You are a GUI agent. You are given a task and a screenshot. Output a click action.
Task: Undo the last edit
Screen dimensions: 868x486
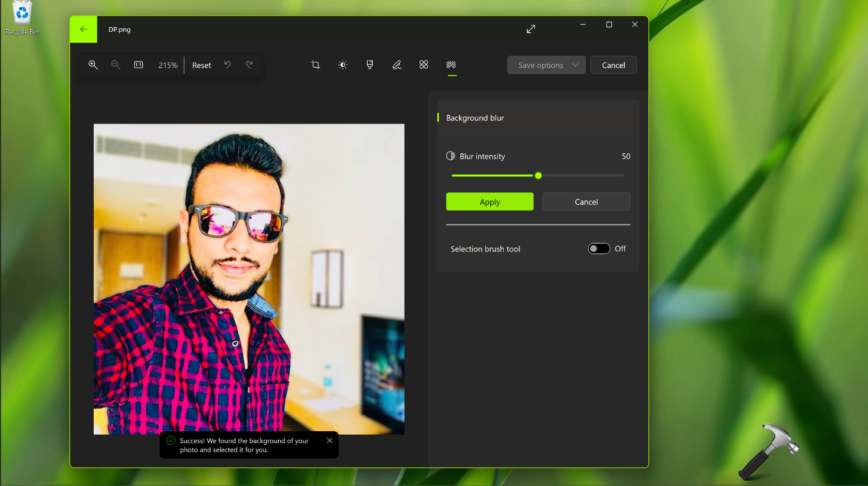tap(227, 64)
